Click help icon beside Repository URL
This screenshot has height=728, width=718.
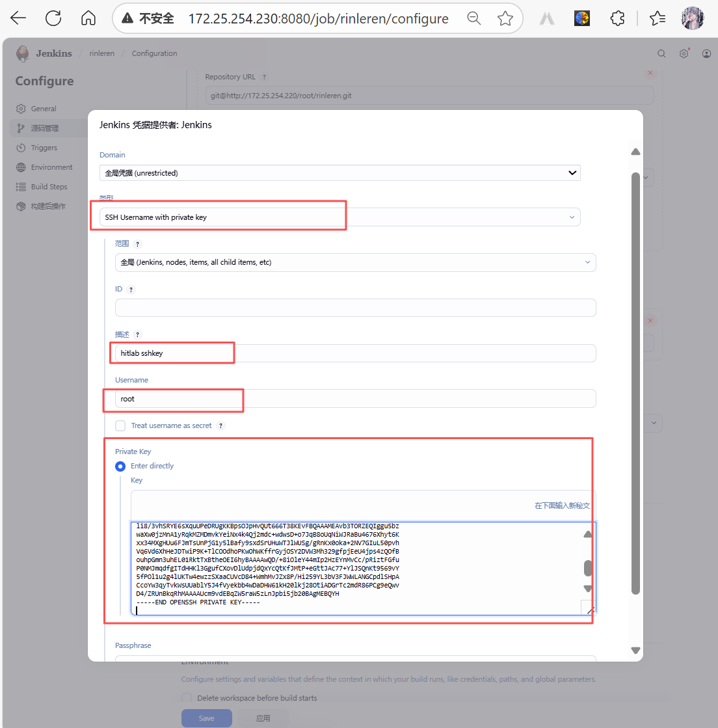[x=264, y=77]
